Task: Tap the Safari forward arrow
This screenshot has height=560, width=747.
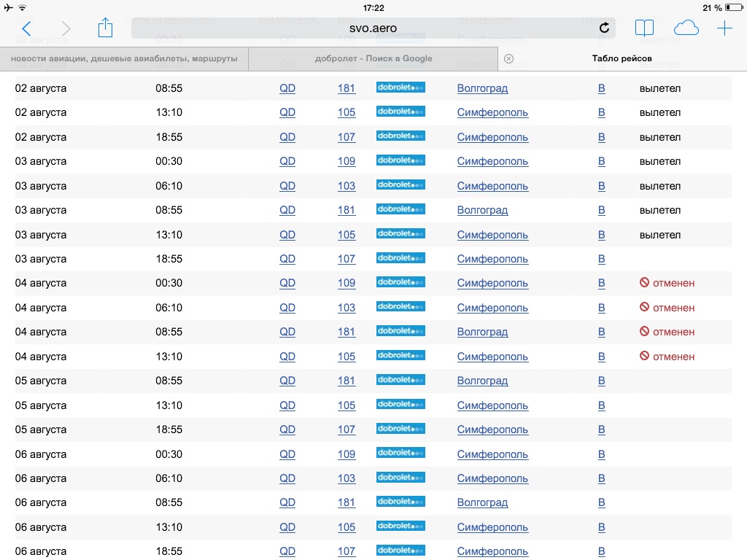Action: click(x=66, y=28)
